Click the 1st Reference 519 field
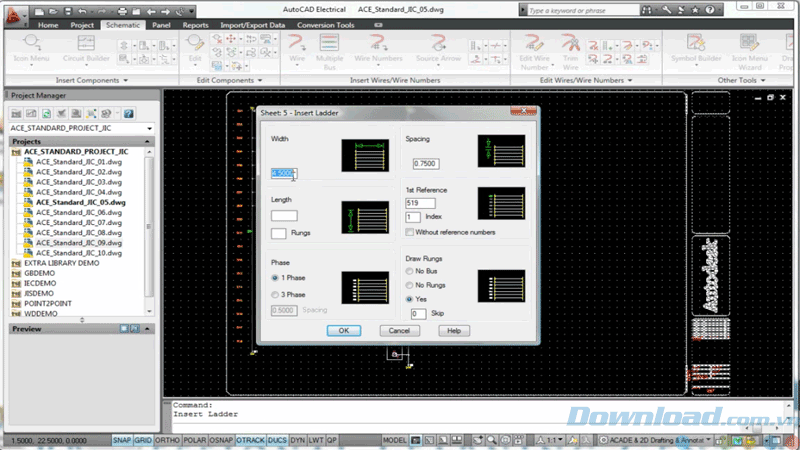Viewport: 800px width, 450px height. [x=420, y=203]
